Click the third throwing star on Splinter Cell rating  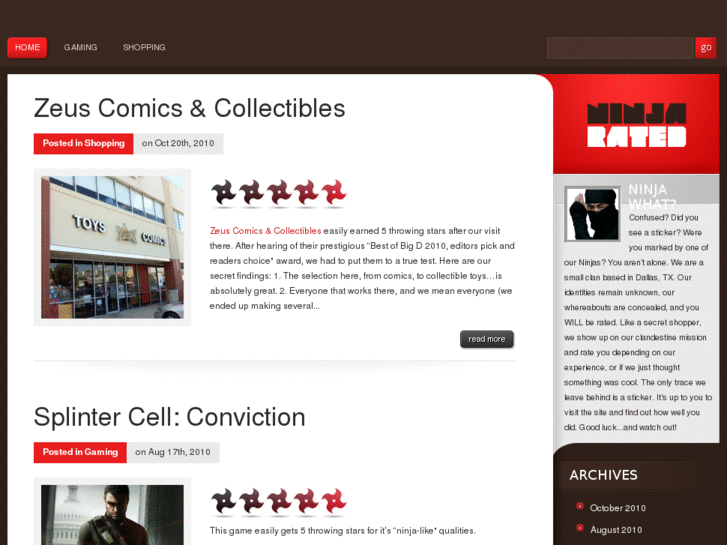[x=279, y=501]
